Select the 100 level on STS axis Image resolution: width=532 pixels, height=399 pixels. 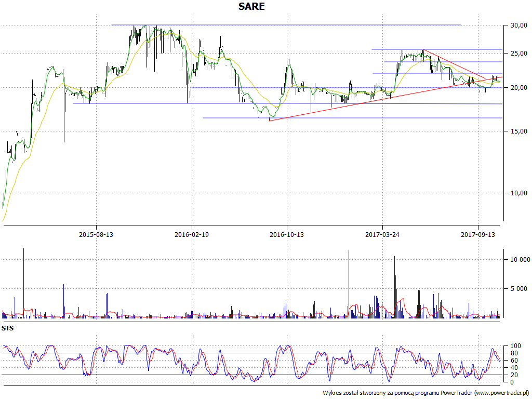515,346
